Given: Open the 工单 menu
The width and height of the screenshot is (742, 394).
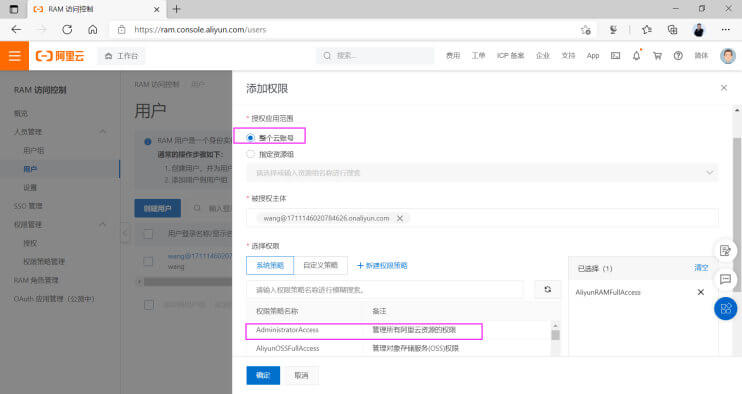Looking at the screenshot, I should coord(478,56).
